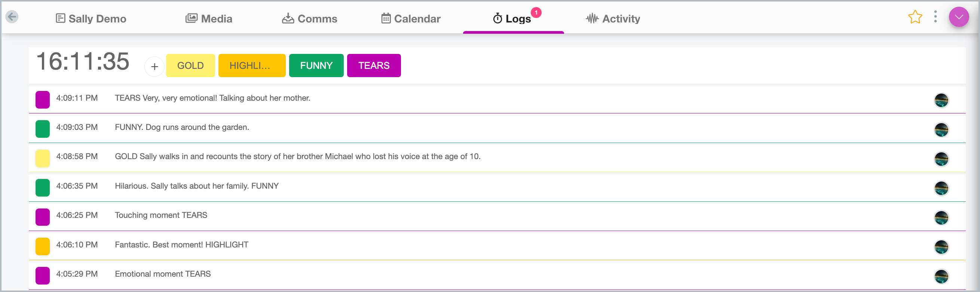Open the Calendar tab
This screenshot has width=980, height=292.
[x=411, y=19]
